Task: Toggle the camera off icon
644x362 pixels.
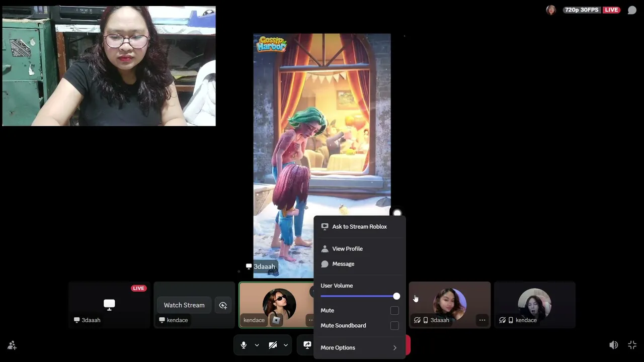Action: click(x=273, y=345)
